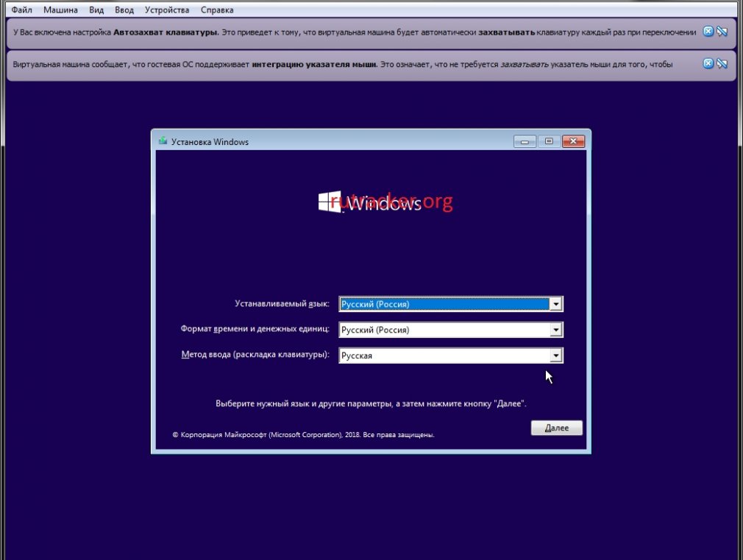Screen dimensions: 743x560
Task: Open the Ввод menu
Action: point(124,10)
